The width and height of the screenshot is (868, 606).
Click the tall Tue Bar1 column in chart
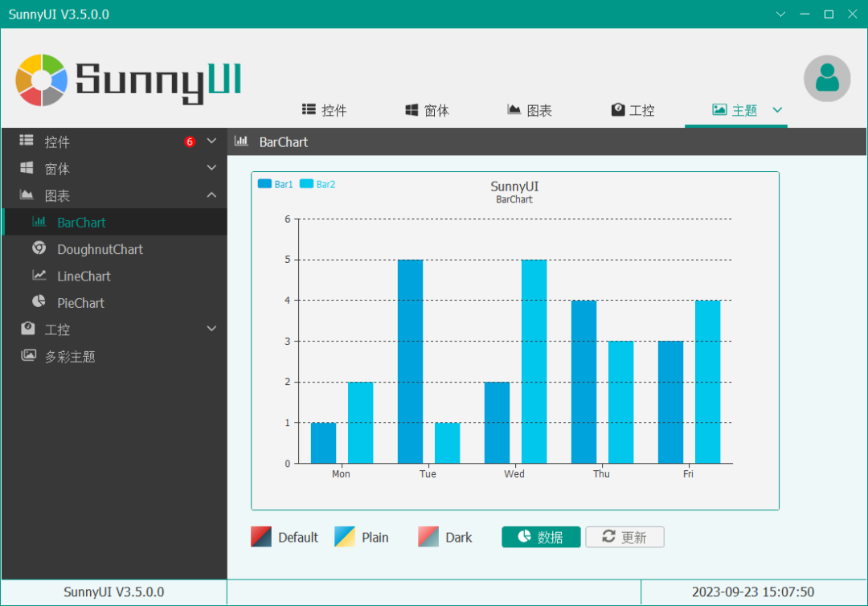point(410,362)
